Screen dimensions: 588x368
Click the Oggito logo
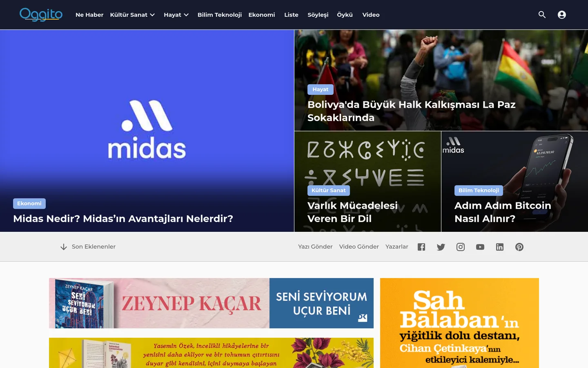click(x=41, y=15)
